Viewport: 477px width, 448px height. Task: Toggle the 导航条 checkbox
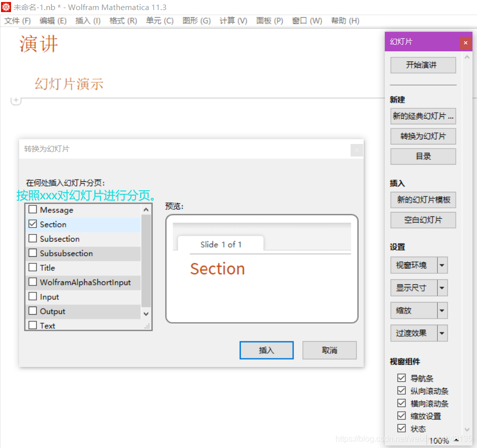click(401, 378)
